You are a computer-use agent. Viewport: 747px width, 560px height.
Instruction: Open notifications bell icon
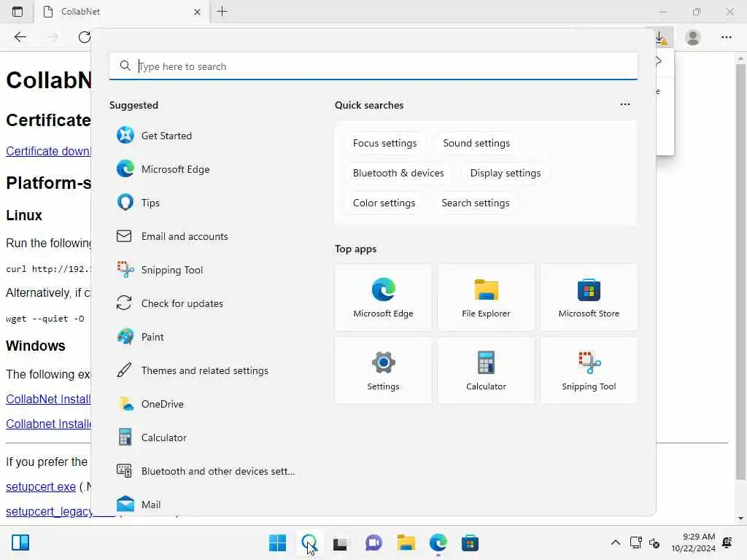[x=727, y=542]
